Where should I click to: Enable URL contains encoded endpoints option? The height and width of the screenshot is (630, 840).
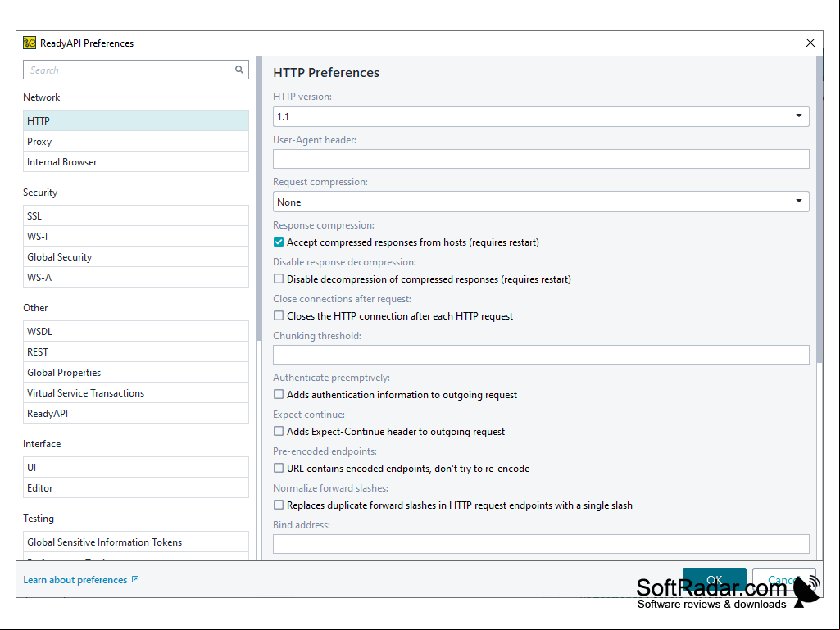pos(279,469)
